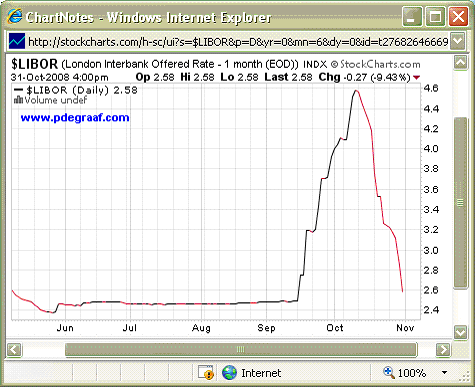
Task: Click the horizontal scrollbar right arrow
Action: coord(443,350)
